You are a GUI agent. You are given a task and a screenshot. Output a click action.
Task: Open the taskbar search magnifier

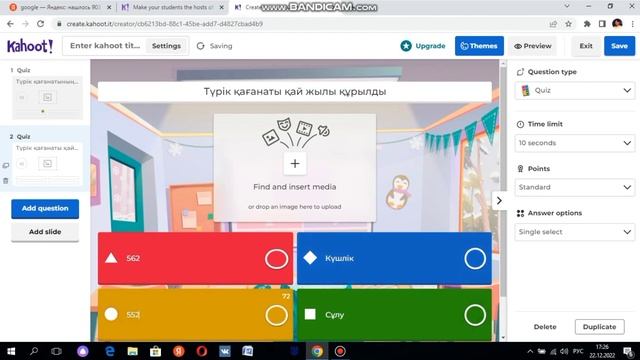coord(34,351)
